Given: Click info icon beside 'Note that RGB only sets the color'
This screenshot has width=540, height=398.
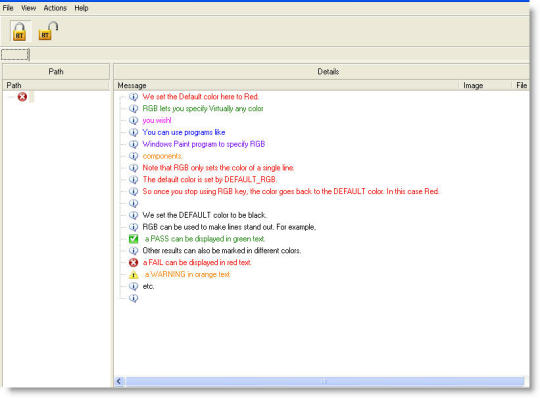Looking at the screenshot, I should tap(133, 168).
